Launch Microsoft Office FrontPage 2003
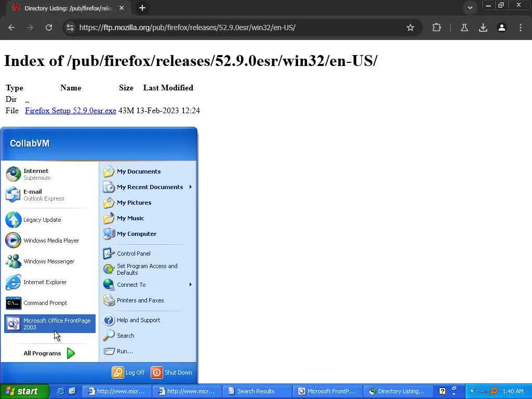Image resolution: width=532 pixels, height=399 pixels. 50,324
